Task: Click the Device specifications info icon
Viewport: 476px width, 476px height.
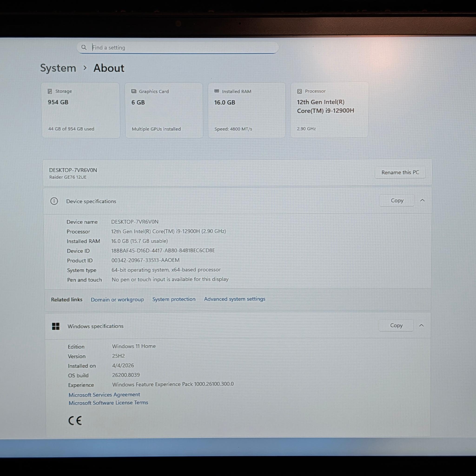Action: (x=54, y=201)
